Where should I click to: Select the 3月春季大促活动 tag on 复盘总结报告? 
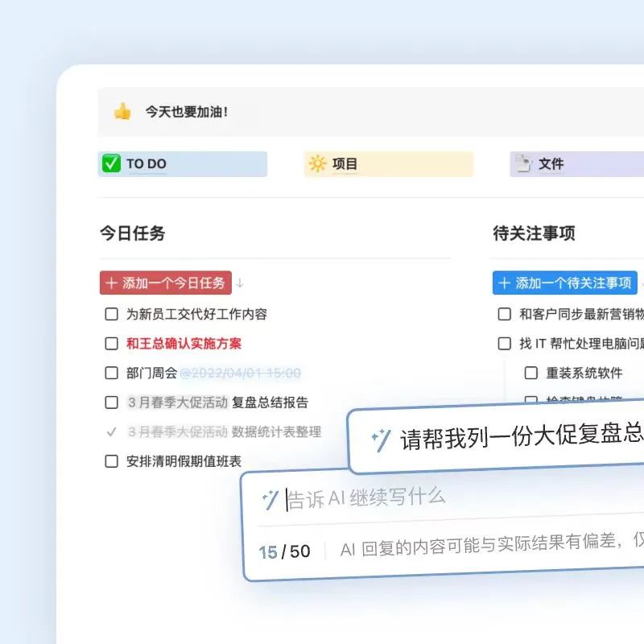177,402
